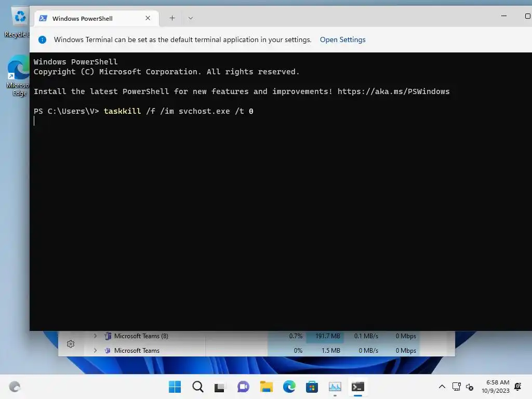This screenshot has height=399, width=532.
Task: Open Microsoft Store from taskbar
Action: (x=312, y=387)
